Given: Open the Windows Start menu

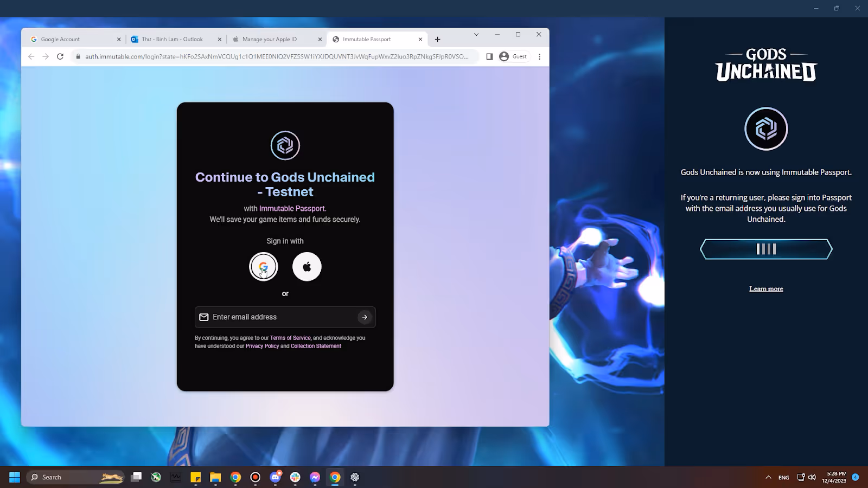Looking at the screenshot, I should point(15,477).
